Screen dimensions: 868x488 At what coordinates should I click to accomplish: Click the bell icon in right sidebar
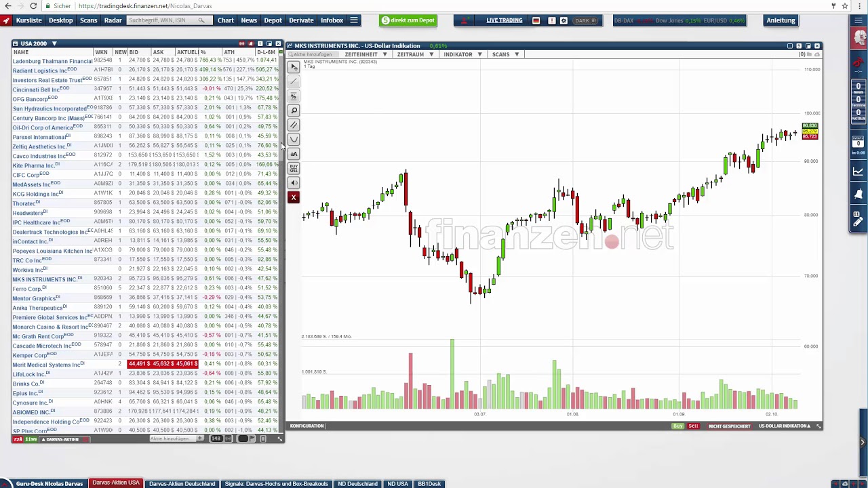[x=858, y=195]
